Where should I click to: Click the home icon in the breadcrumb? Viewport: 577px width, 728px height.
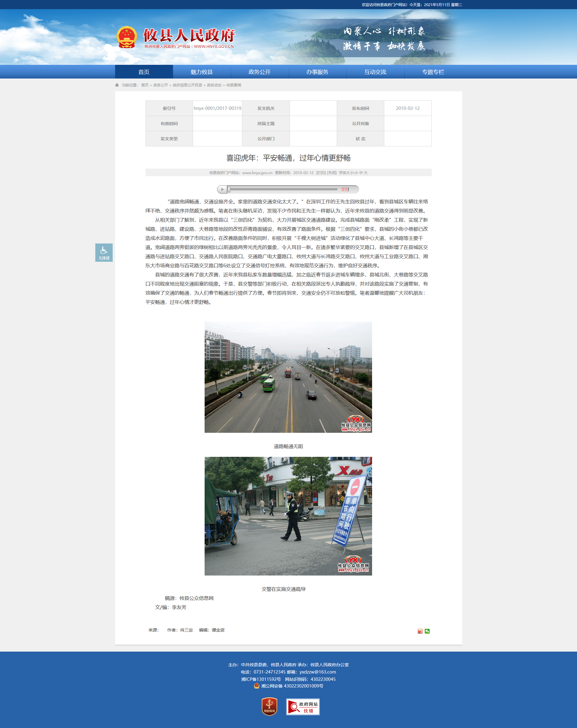pyautogui.click(x=117, y=85)
